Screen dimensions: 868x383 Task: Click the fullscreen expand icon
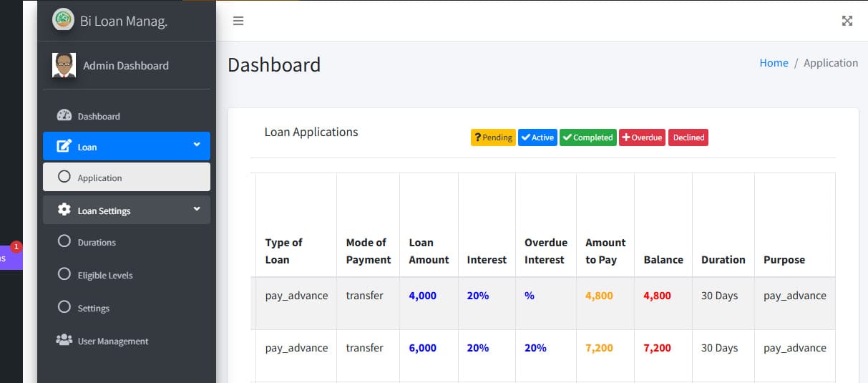coord(847,21)
